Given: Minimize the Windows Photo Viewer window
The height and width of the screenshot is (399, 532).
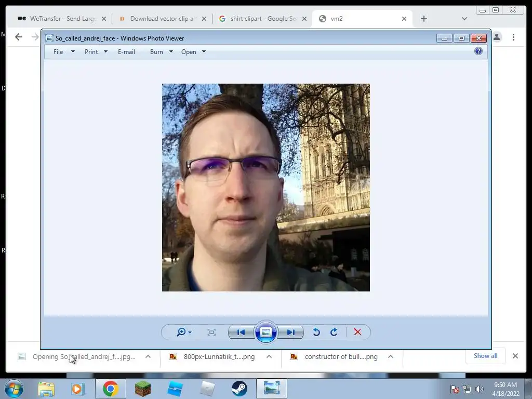Looking at the screenshot, I should pos(444,38).
